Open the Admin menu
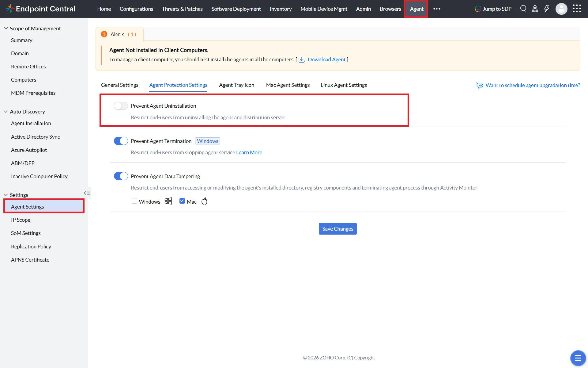Image resolution: width=588 pixels, height=368 pixels. [363, 9]
